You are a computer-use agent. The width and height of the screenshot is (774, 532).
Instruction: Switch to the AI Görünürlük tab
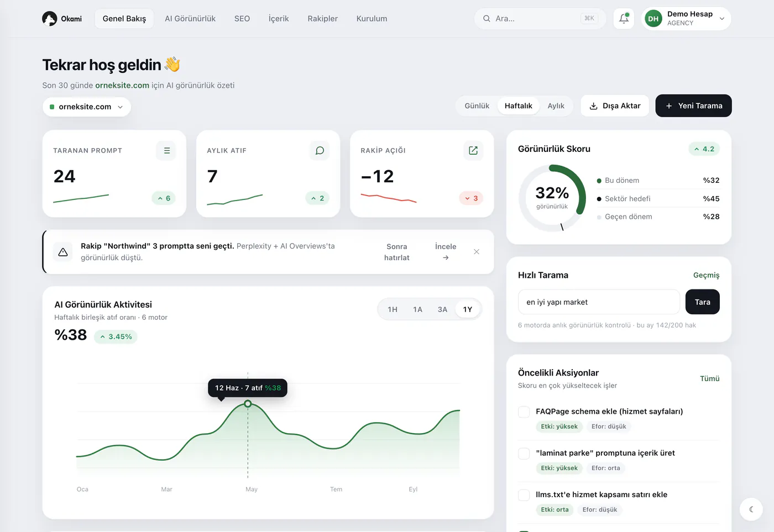(190, 18)
